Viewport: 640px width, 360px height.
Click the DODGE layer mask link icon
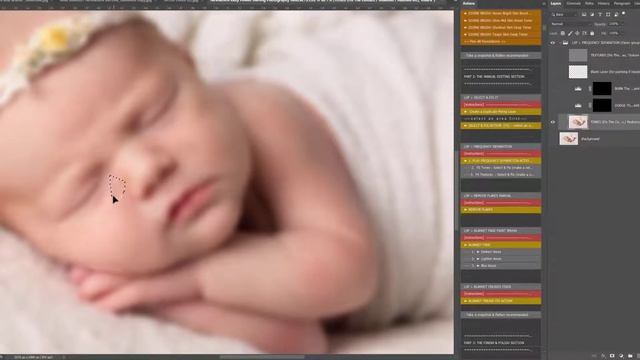[x=589, y=105]
